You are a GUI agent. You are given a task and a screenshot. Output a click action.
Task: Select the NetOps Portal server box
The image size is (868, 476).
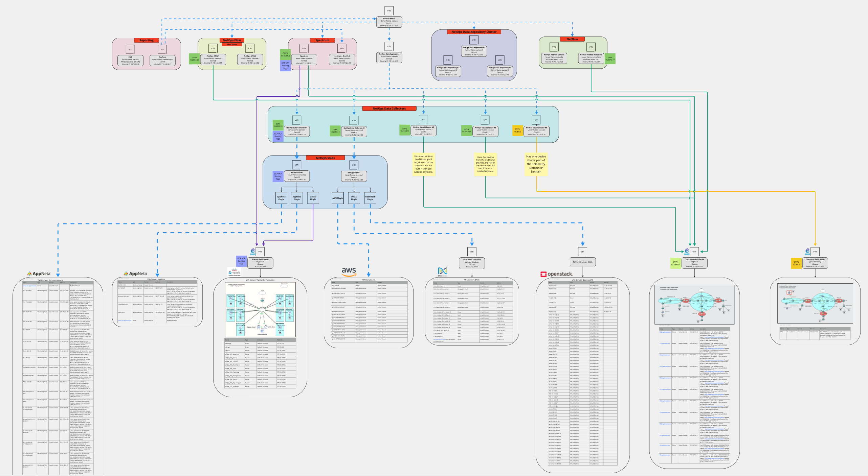pos(389,22)
